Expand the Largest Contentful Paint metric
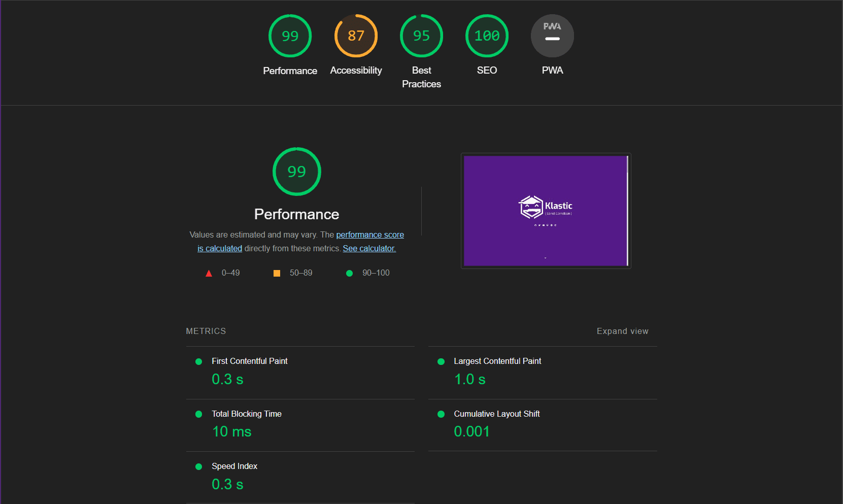Screen dimensions: 843x504 (x=497, y=361)
